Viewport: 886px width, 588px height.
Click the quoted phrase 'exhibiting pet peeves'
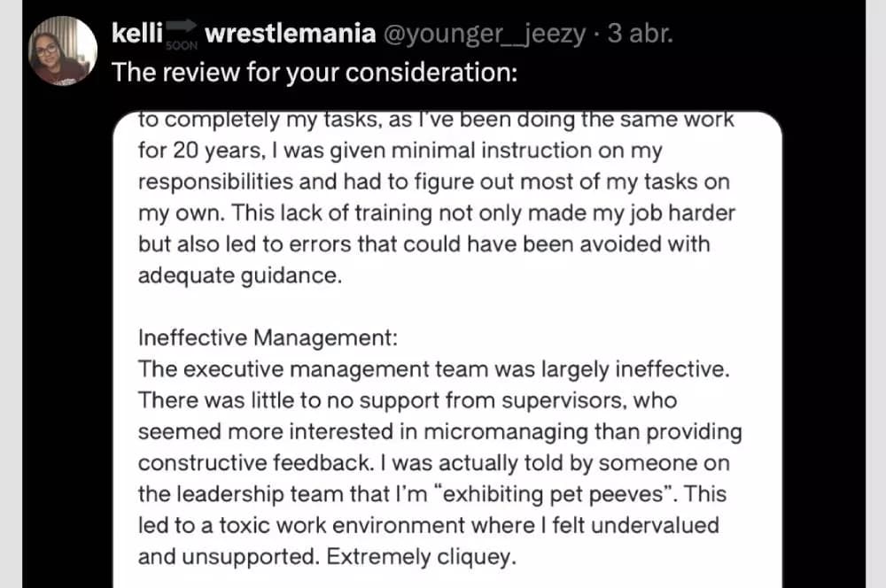pyautogui.click(x=553, y=494)
